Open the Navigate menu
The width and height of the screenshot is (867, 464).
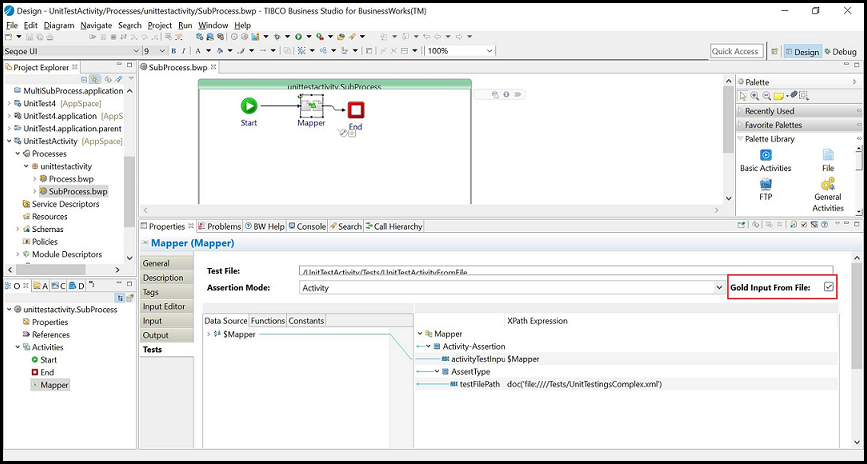click(x=96, y=25)
